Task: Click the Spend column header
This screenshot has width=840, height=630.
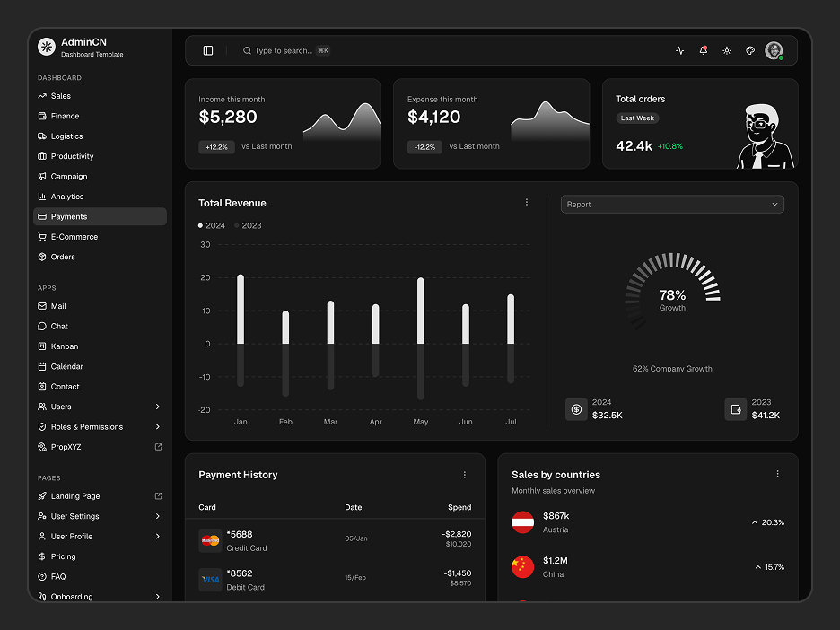Action: coord(459,507)
